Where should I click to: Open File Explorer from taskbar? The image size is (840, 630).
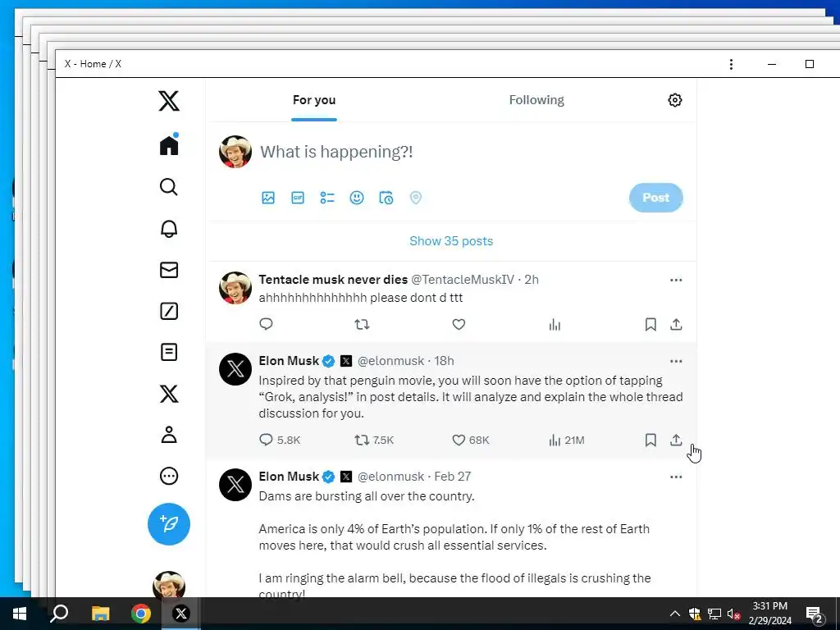click(x=100, y=614)
